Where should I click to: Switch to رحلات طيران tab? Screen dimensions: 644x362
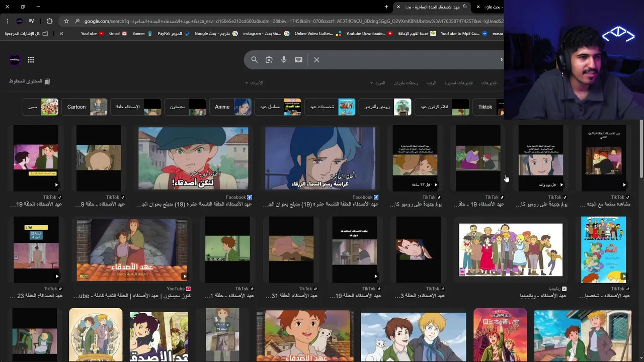coord(406,83)
